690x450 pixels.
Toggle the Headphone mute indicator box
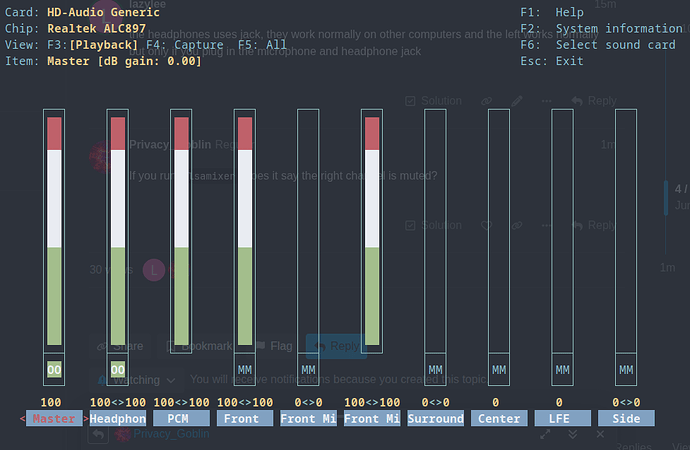(x=117, y=370)
